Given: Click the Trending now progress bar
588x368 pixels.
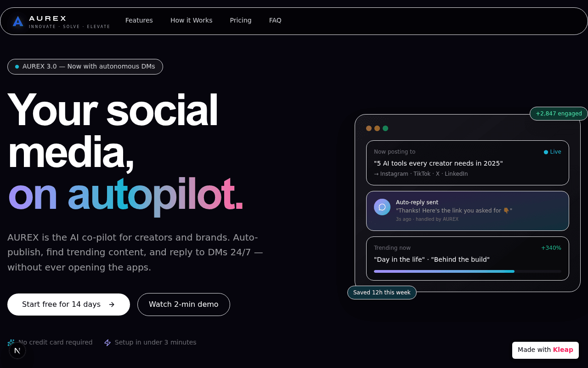Looking at the screenshot, I should (468, 271).
